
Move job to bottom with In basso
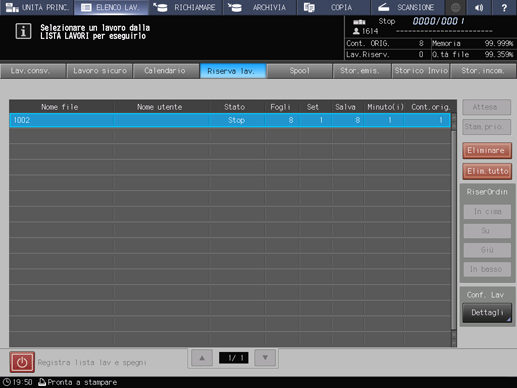tap(487, 269)
